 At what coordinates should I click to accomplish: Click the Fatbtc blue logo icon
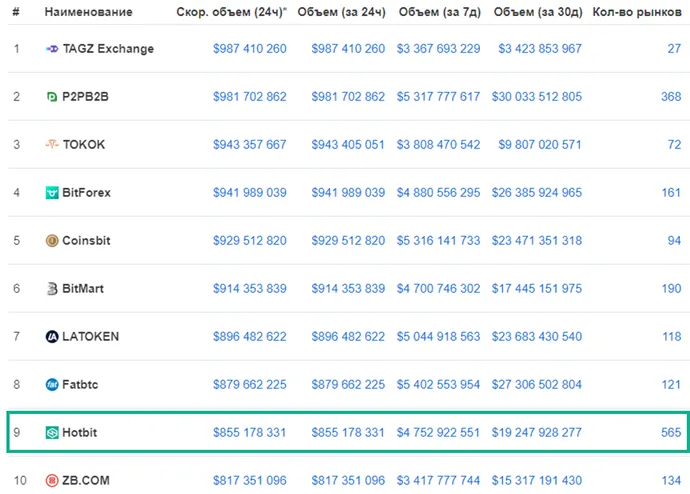pyautogui.click(x=52, y=384)
